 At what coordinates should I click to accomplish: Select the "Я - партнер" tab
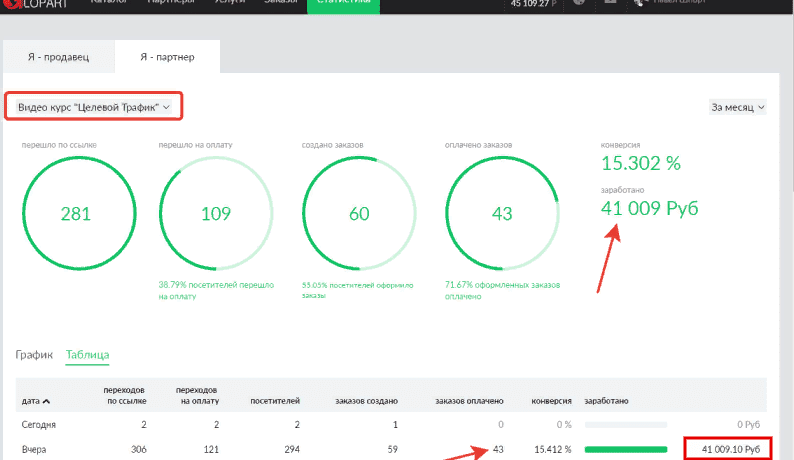(167, 57)
